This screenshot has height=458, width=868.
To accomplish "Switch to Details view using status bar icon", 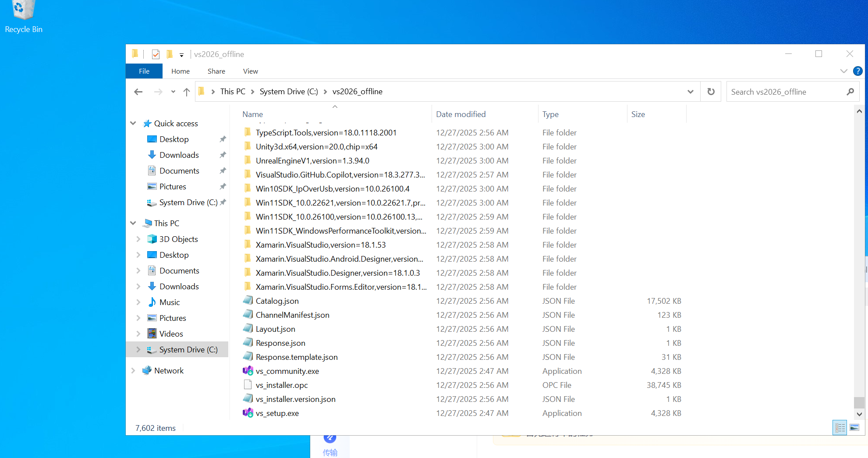I will point(840,427).
